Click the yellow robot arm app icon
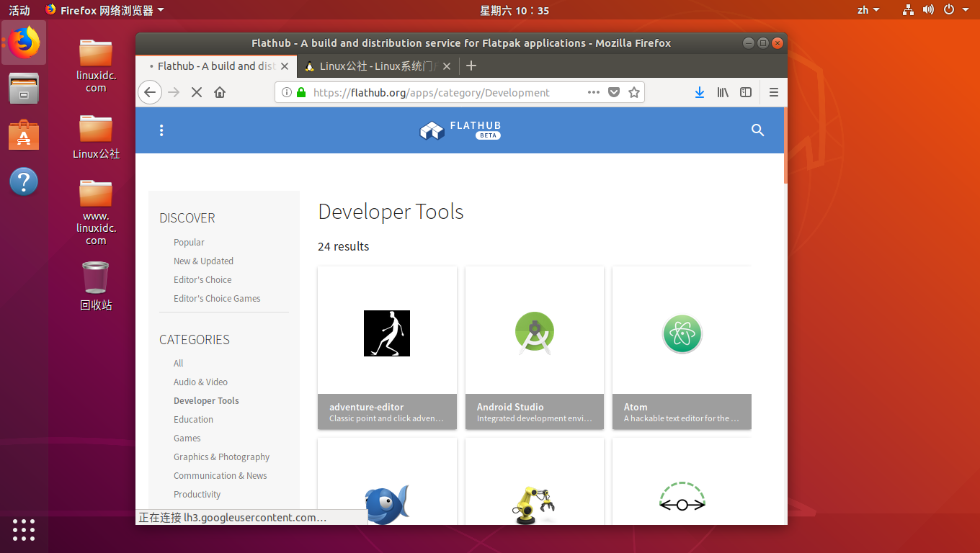Screen dimensions: 980x553 point(534,505)
